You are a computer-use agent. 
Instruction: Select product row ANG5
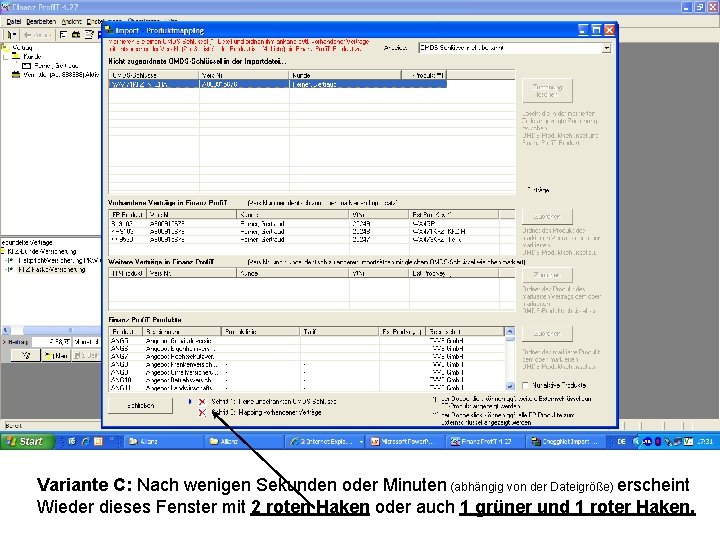[307, 341]
